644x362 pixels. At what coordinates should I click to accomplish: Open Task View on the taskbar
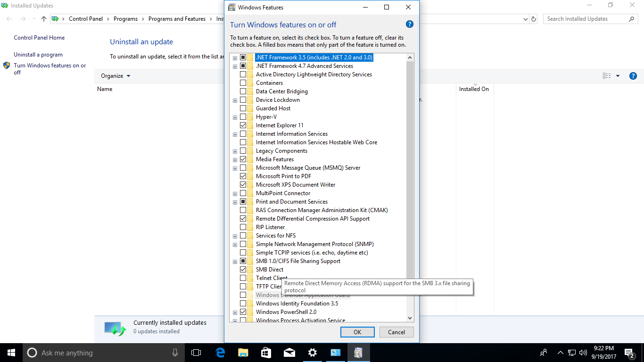pyautogui.click(x=196, y=353)
